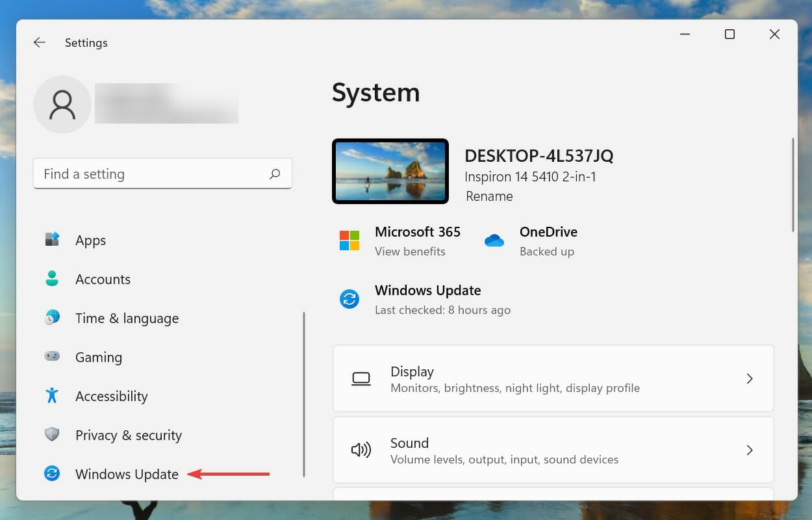Screen dimensions: 812x520
Task: Open the Display settings monitor icon
Action: point(361,378)
